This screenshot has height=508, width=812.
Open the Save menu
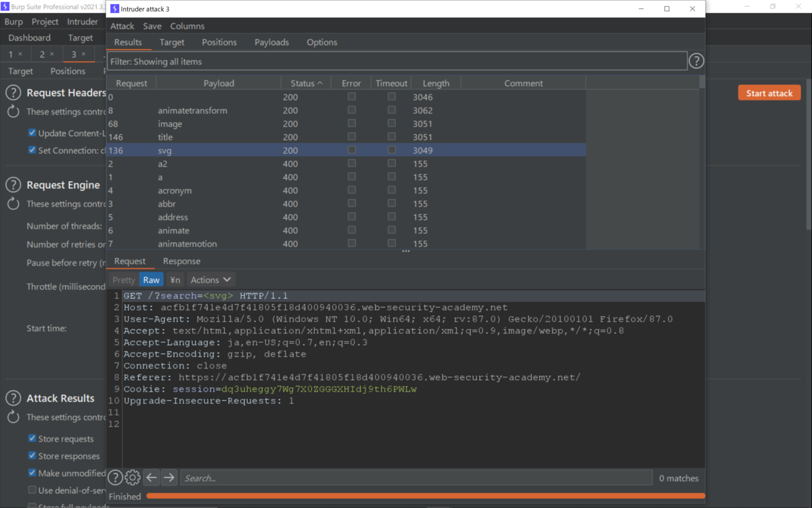(152, 26)
